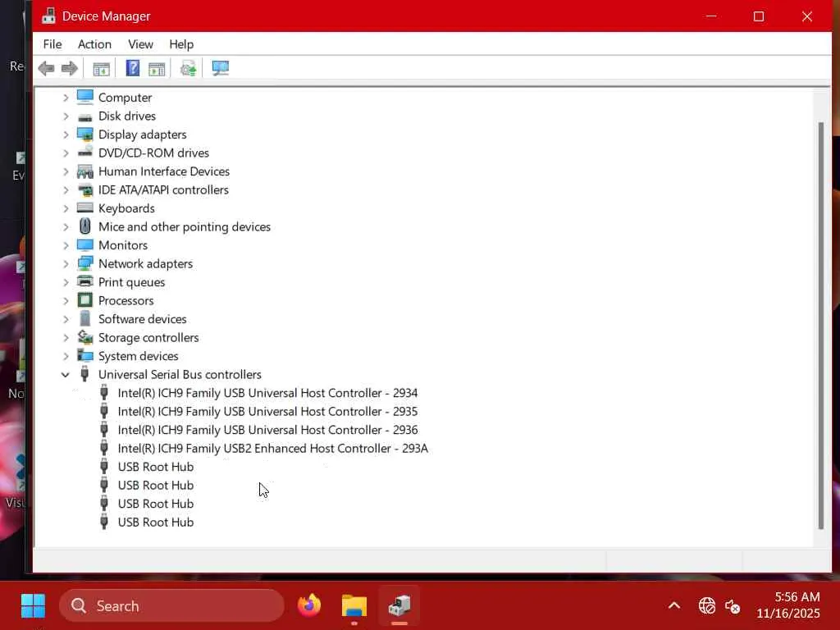Click the Back arrow toolbar icon
This screenshot has height=630, width=840.
point(46,69)
